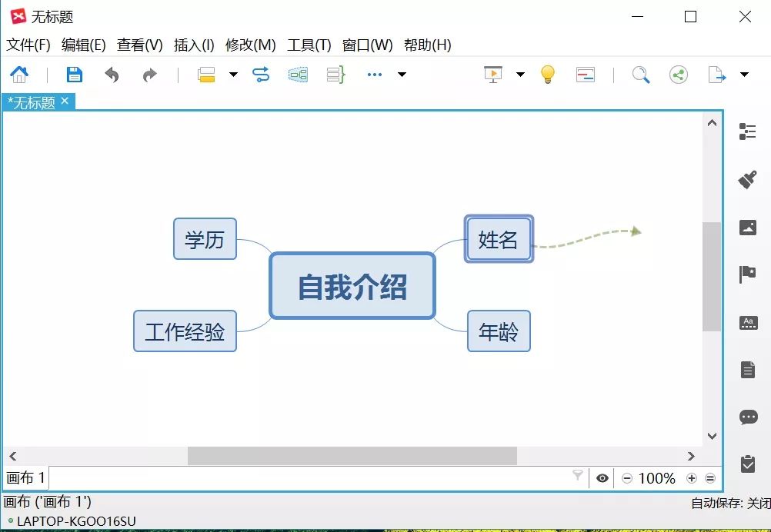Image resolution: width=771 pixels, height=532 pixels.
Task: Click the scroll up arrow
Action: (x=712, y=123)
